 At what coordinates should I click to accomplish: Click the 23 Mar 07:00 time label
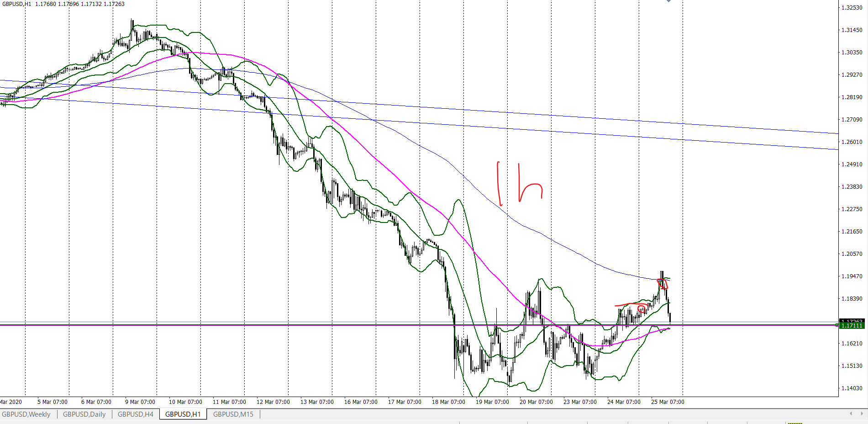tap(580, 402)
